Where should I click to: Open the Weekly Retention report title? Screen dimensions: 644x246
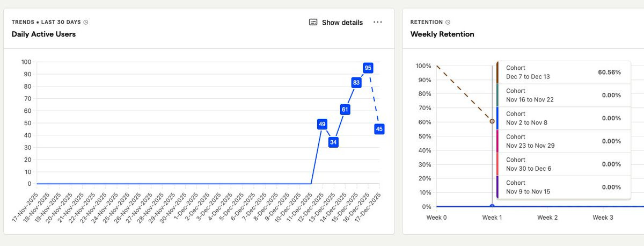[442, 34]
